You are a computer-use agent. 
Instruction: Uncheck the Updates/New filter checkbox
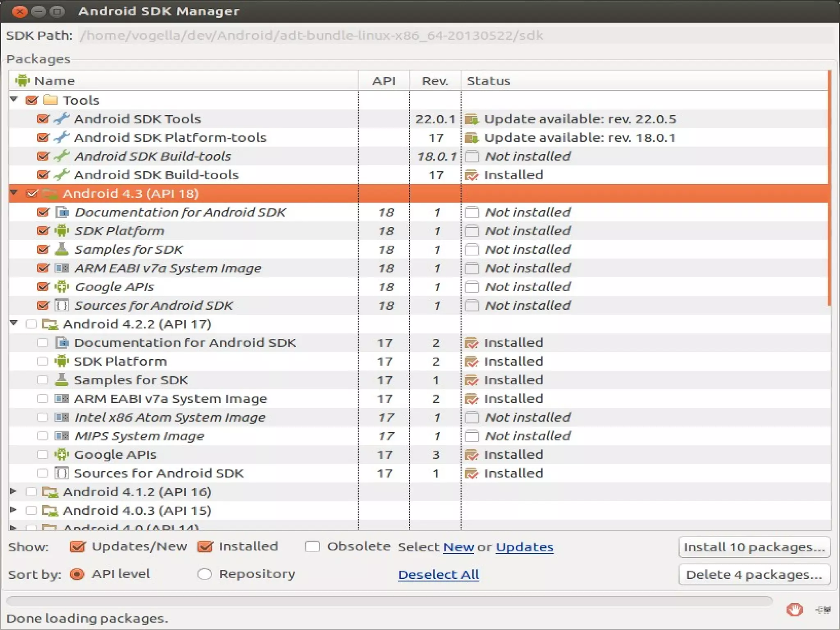point(78,547)
